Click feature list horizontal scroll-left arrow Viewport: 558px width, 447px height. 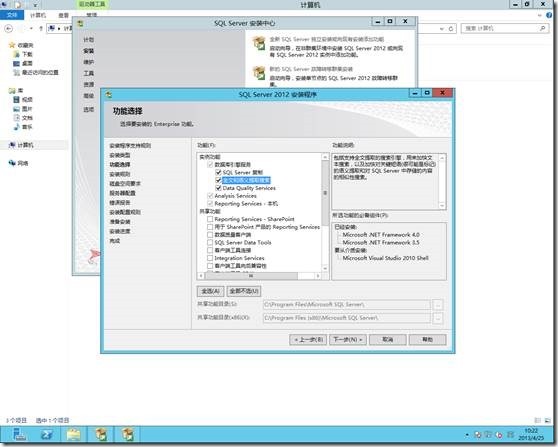(x=201, y=276)
